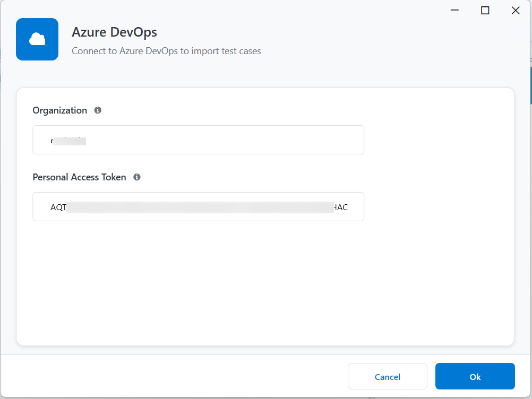Open the Organization info tooltip icon

tap(98, 110)
